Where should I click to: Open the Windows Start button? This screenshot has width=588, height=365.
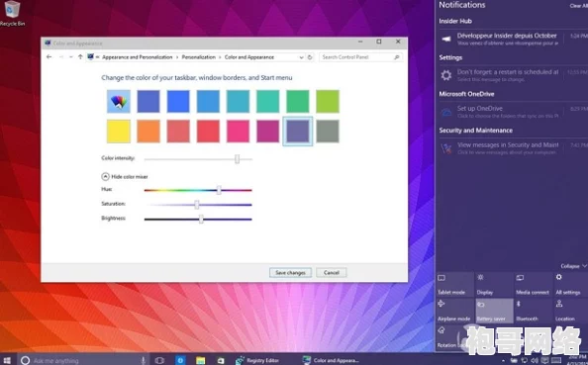pyautogui.click(x=7, y=360)
